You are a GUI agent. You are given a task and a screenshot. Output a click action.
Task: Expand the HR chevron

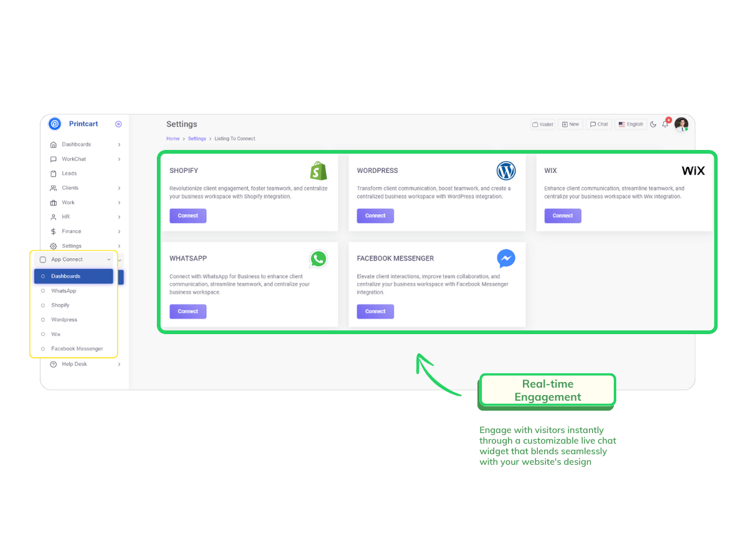tap(119, 217)
